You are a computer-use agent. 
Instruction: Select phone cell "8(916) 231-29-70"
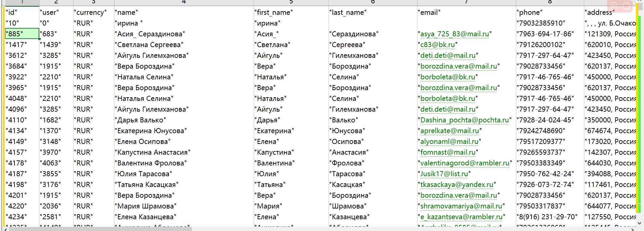[550, 217]
